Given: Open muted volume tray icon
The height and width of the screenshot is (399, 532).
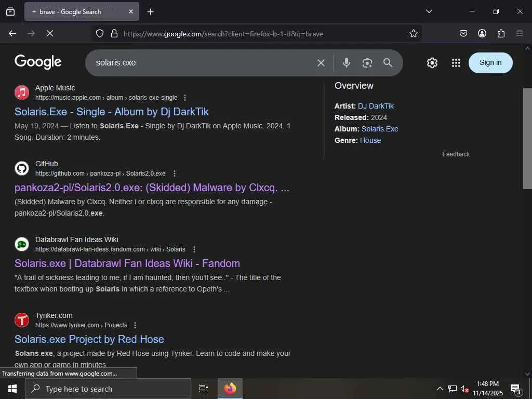Looking at the screenshot, I should tap(464, 389).
